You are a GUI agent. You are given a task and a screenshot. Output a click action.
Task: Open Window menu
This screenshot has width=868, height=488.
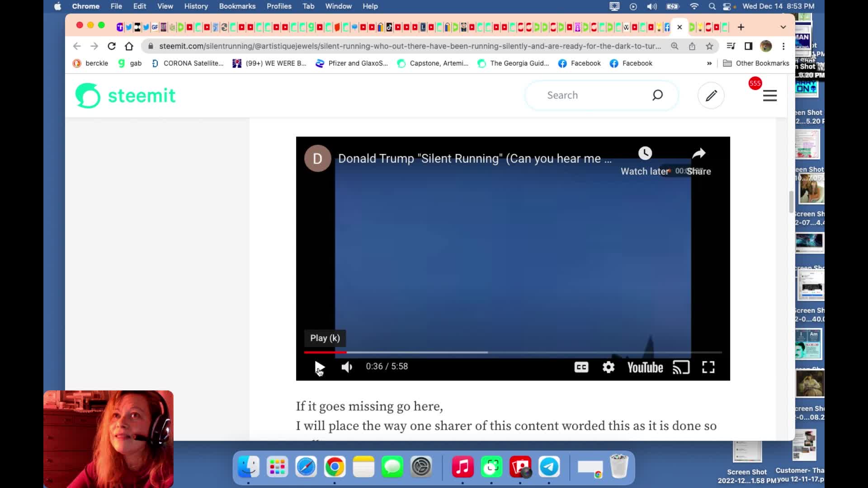[x=338, y=6]
